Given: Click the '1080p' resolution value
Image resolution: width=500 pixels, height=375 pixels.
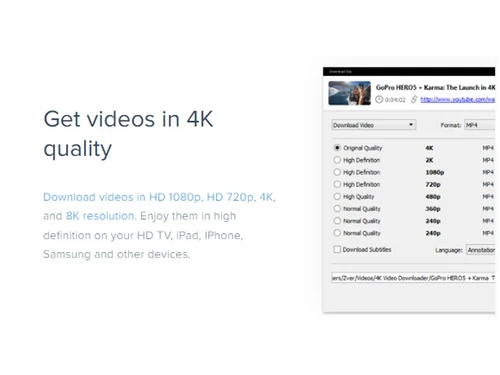Looking at the screenshot, I should (x=435, y=172).
